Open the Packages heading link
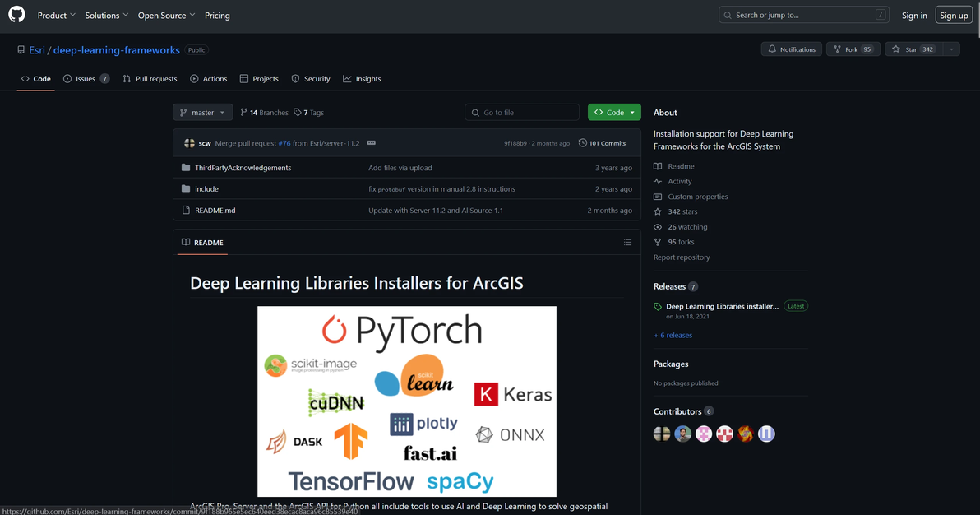Image resolution: width=980 pixels, height=515 pixels. click(x=671, y=364)
